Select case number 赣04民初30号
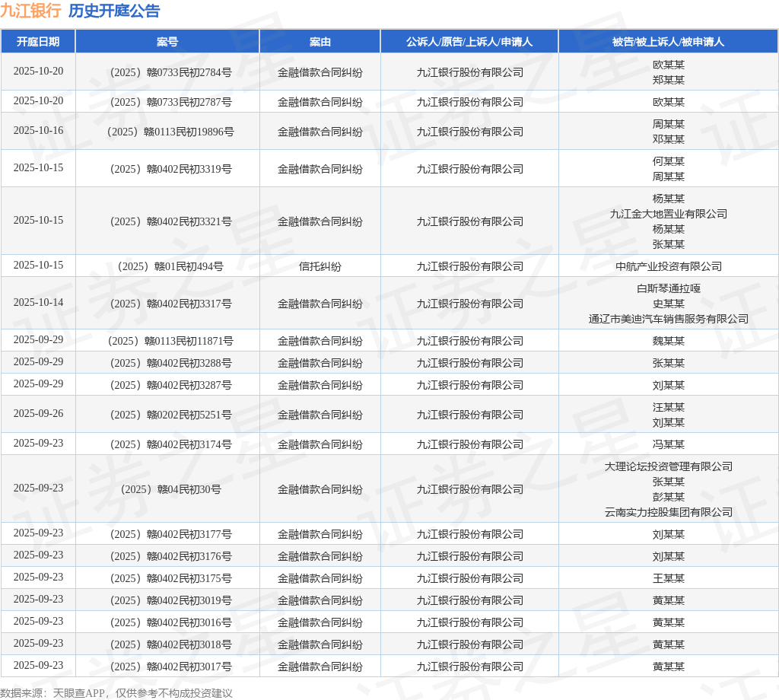The height and width of the screenshot is (700, 779). (x=171, y=489)
